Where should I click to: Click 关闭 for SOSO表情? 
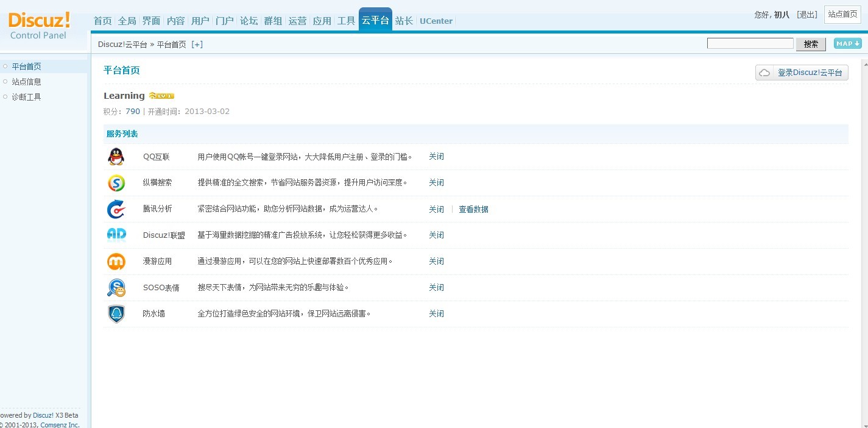point(436,288)
